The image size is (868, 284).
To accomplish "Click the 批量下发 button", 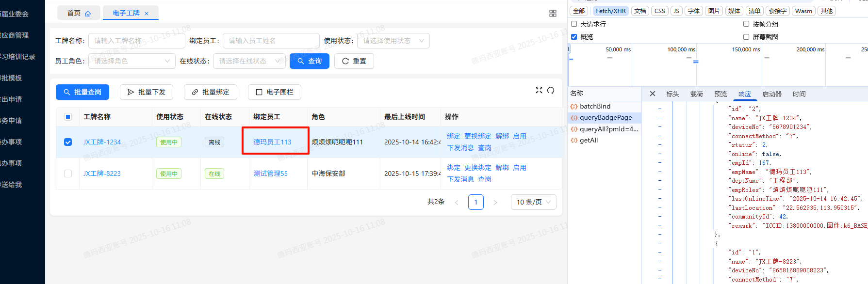I will pos(147,92).
